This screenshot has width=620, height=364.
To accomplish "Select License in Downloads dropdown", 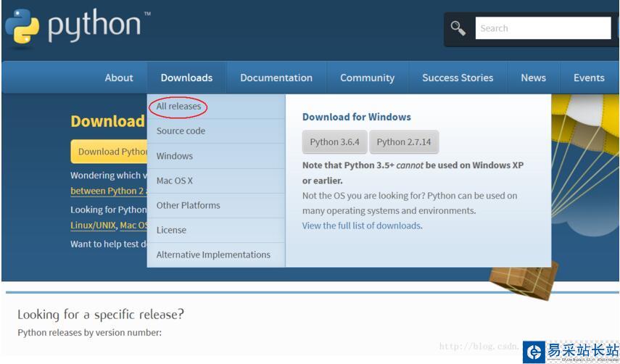I will tap(216, 230).
